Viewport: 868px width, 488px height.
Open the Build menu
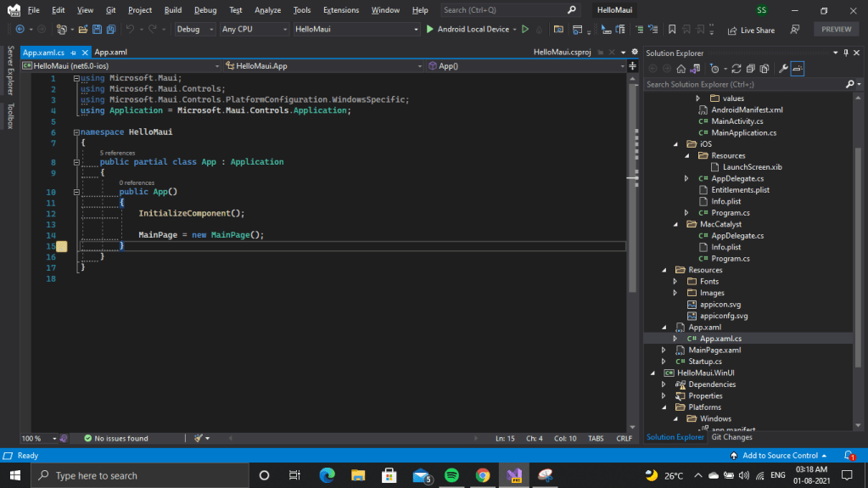(x=173, y=10)
